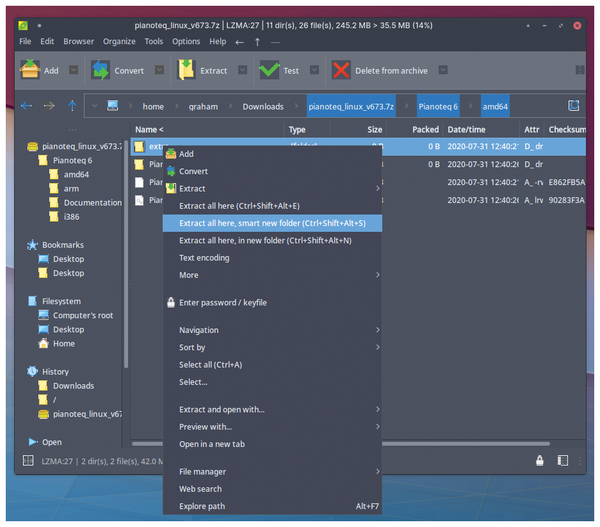Open the Browser menu
This screenshot has height=527, width=600.
tap(78, 41)
